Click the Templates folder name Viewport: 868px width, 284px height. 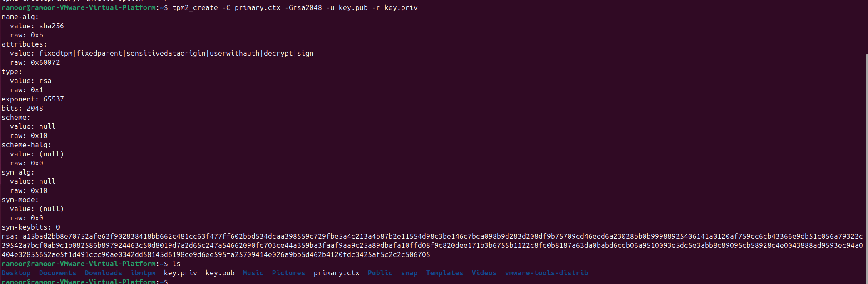coord(444,273)
